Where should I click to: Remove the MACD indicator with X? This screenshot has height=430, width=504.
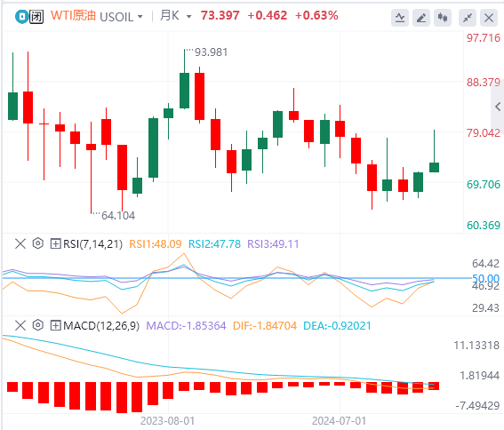click(x=20, y=325)
